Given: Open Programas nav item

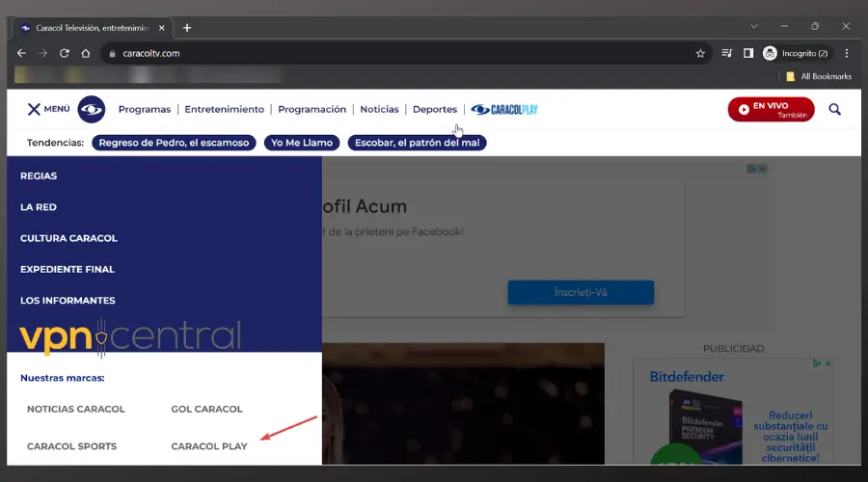Looking at the screenshot, I should pos(145,109).
